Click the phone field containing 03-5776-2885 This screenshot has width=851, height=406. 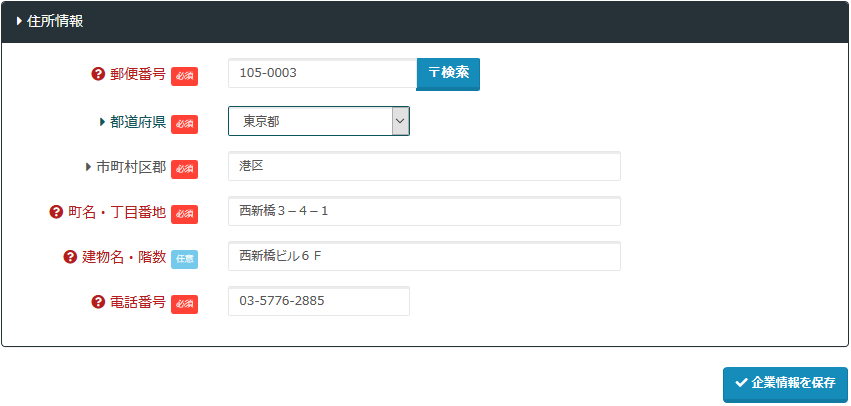pyautogui.click(x=318, y=301)
